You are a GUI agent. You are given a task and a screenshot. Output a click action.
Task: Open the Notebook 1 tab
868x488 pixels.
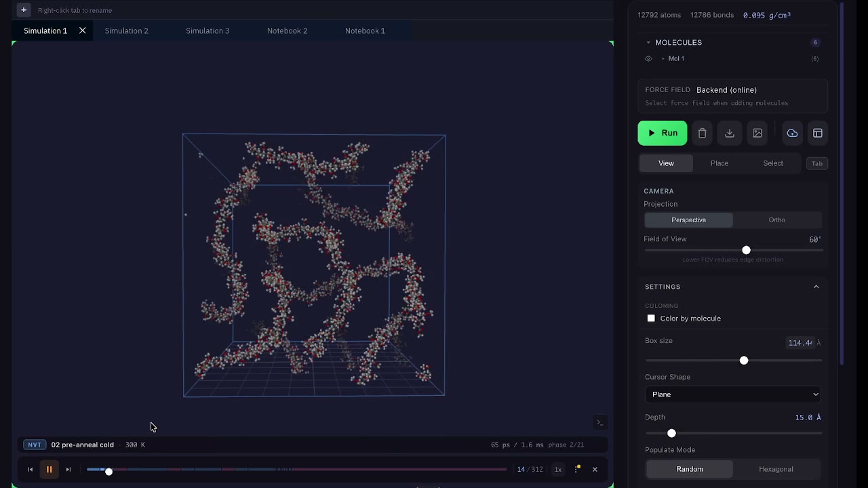click(365, 30)
